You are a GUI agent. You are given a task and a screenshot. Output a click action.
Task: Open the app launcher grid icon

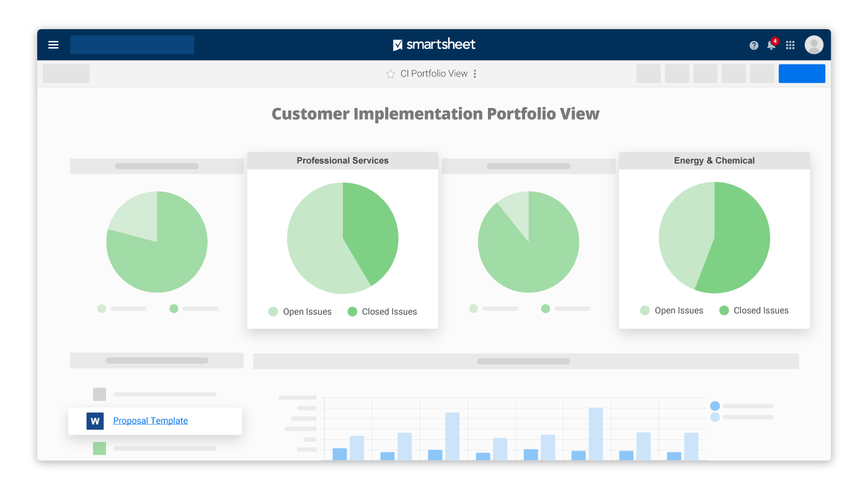pyautogui.click(x=790, y=45)
